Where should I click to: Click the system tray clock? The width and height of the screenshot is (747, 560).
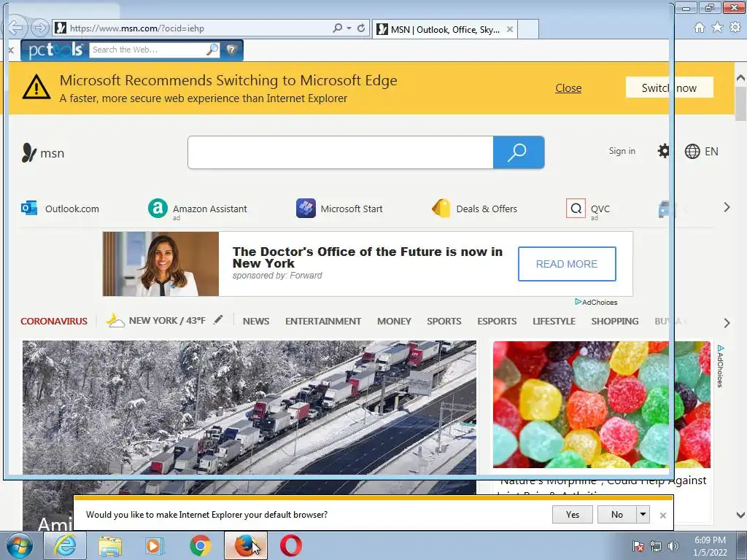pyautogui.click(x=710, y=546)
